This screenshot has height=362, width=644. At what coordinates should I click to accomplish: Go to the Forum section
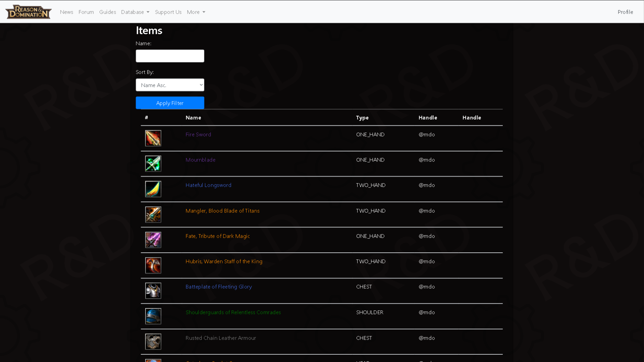(86, 12)
